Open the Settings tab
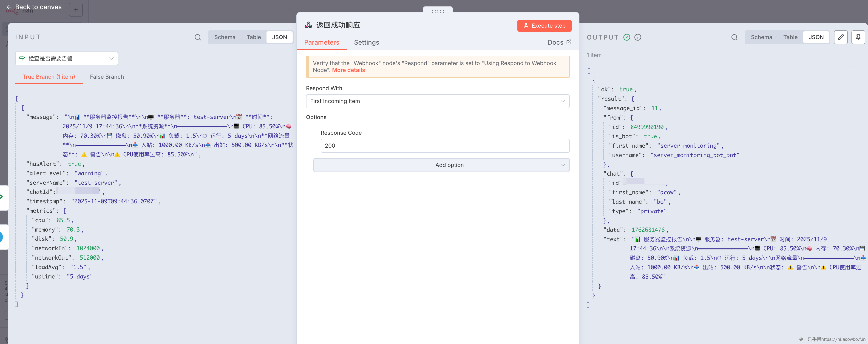Image resolution: width=868 pixels, height=344 pixels. coord(366,43)
